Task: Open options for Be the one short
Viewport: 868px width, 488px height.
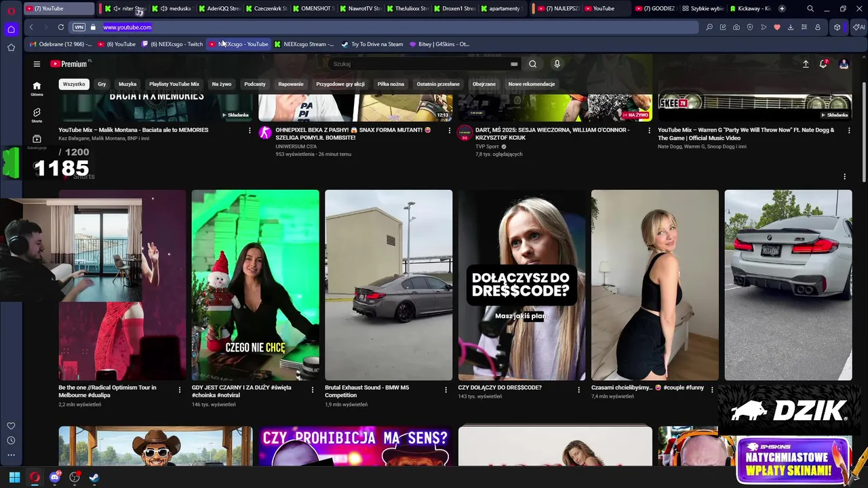Action: click(x=180, y=390)
